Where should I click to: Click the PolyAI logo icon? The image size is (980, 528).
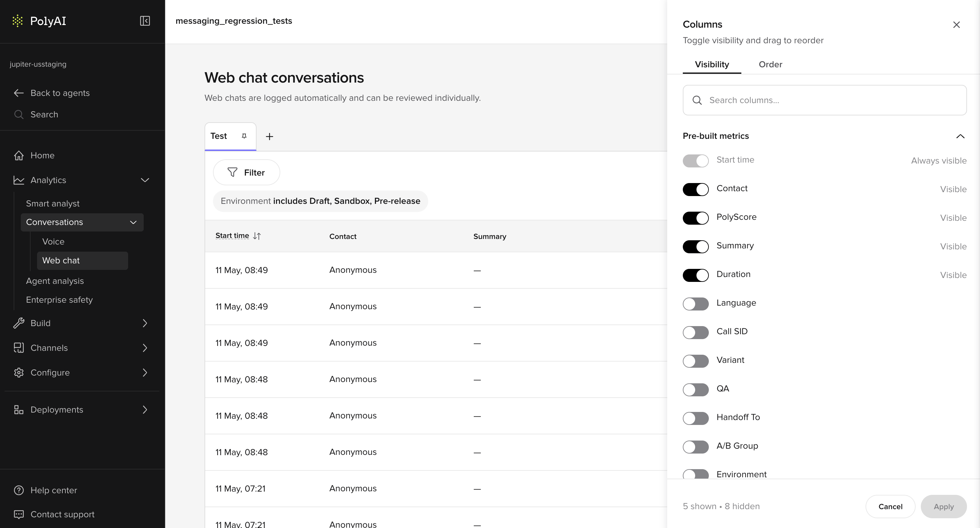pos(18,21)
